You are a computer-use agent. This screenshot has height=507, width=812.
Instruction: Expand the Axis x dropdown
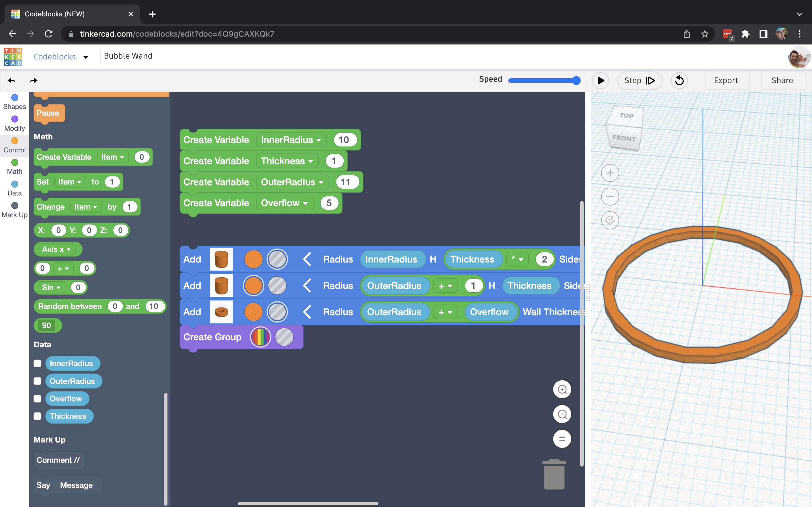[56, 250]
